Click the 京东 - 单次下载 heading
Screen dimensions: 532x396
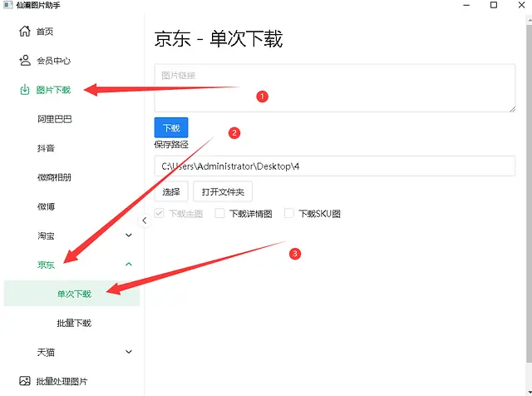tap(219, 38)
